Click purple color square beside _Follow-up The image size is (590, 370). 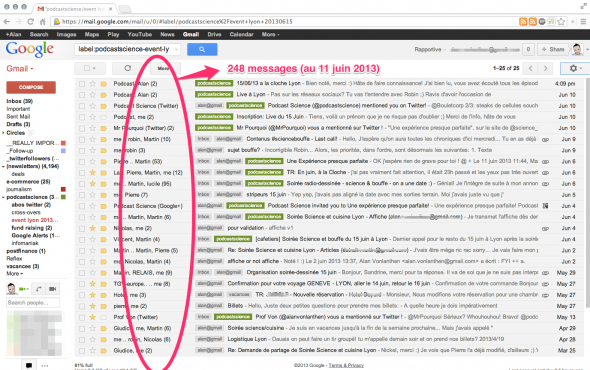pyautogui.click(x=63, y=151)
